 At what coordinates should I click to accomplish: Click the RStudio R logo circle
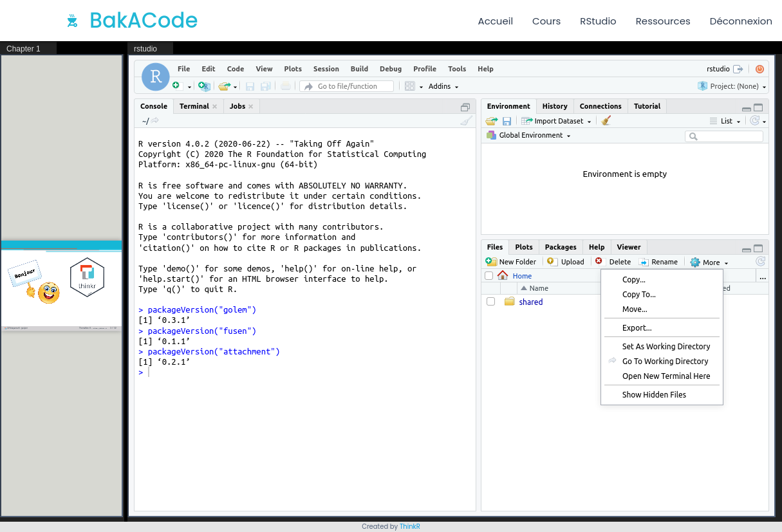point(156,77)
